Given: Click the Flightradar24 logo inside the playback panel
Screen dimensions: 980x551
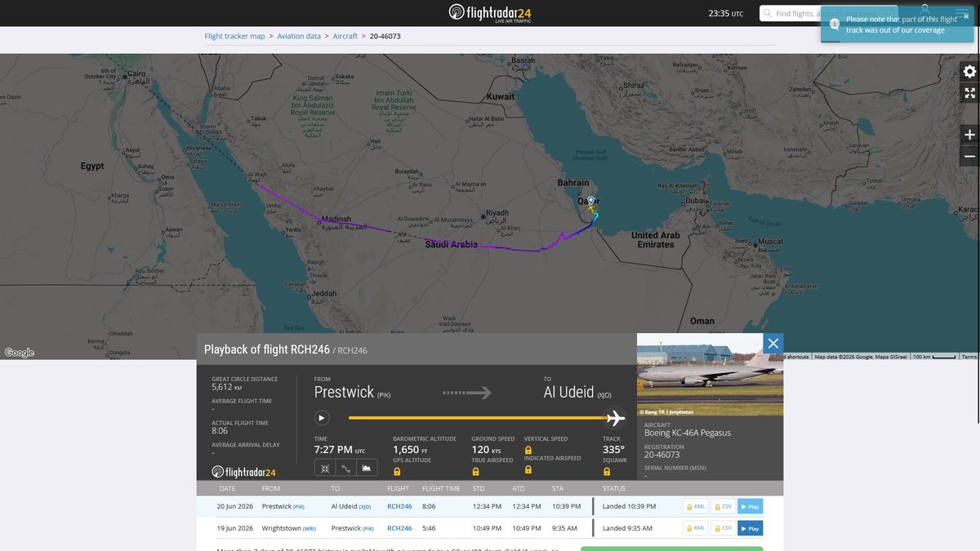Looking at the screenshot, I should 243,472.
